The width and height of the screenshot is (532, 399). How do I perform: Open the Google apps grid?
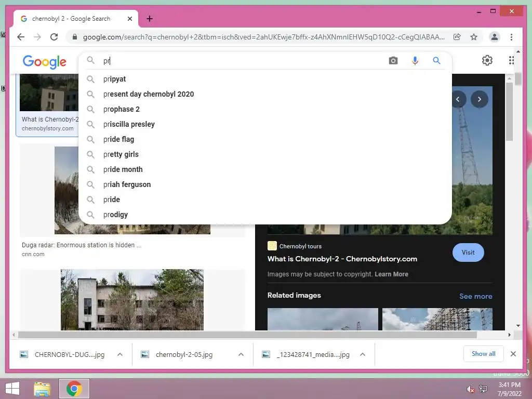click(511, 60)
